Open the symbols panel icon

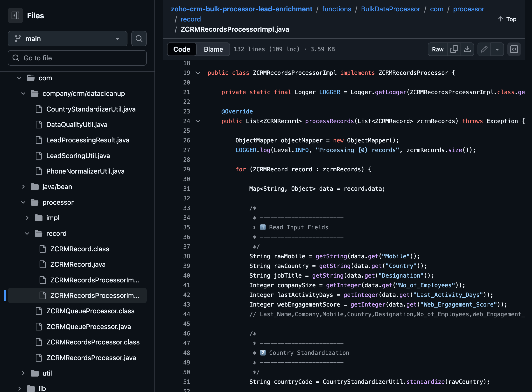tap(514, 49)
